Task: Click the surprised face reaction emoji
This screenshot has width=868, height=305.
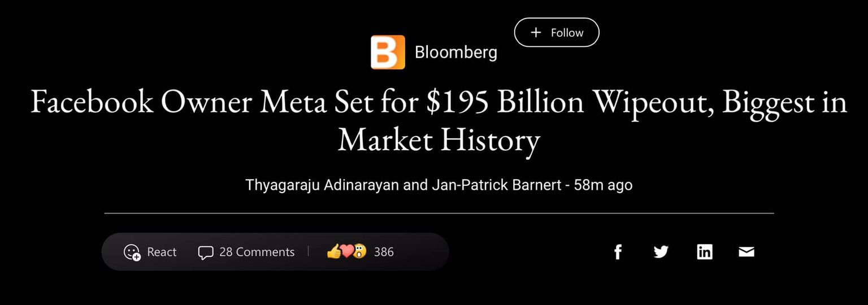Action: point(359,251)
